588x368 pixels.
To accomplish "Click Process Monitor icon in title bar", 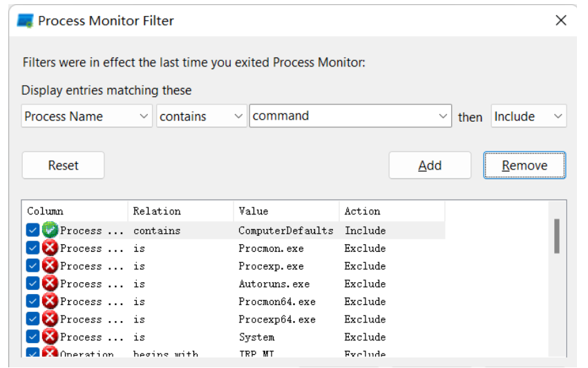I will point(26,21).
